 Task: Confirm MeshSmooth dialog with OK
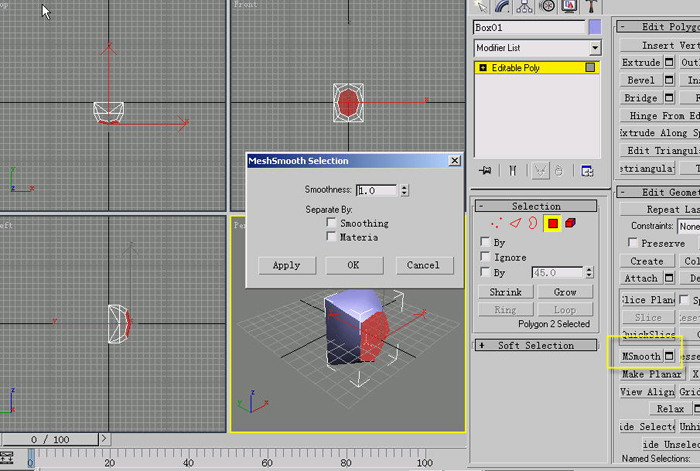(x=354, y=265)
